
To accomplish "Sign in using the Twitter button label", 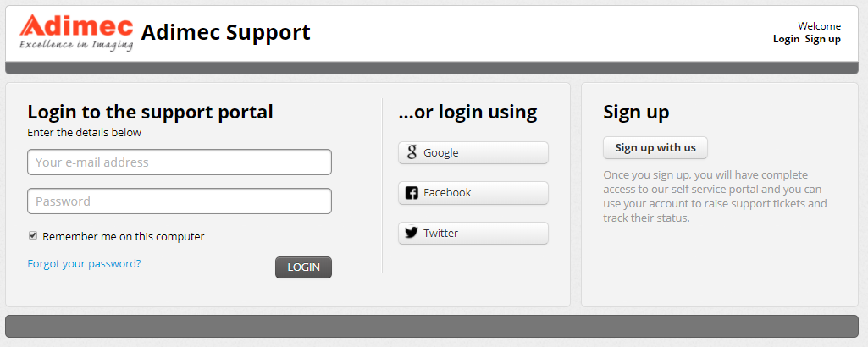I will click(440, 234).
